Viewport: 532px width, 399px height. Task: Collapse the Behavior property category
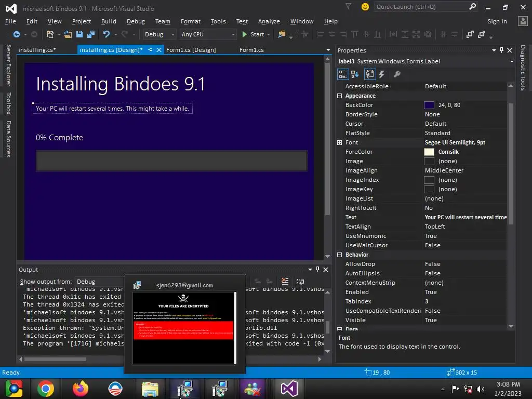[x=339, y=255]
